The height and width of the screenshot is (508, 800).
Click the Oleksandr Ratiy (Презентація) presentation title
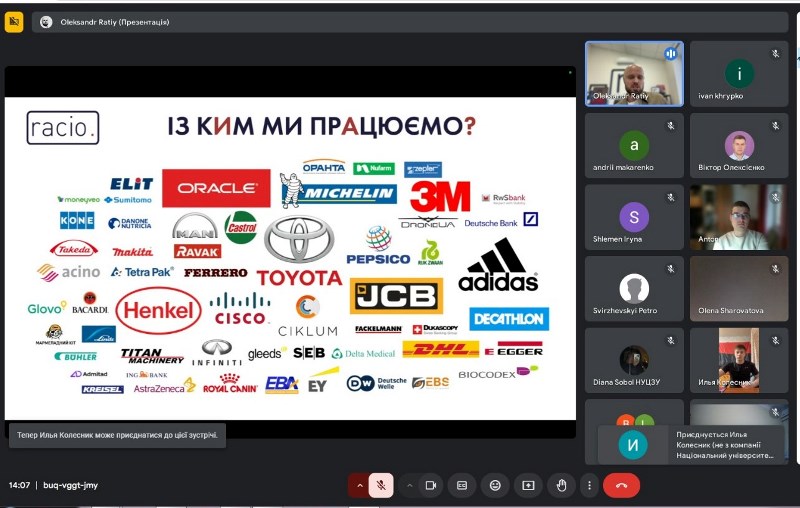click(x=115, y=22)
